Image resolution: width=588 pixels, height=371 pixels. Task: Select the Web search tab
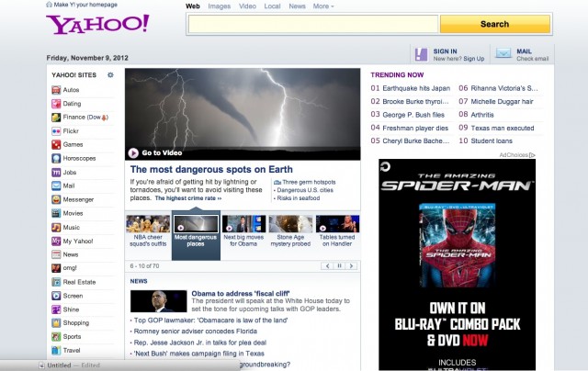pos(193,6)
